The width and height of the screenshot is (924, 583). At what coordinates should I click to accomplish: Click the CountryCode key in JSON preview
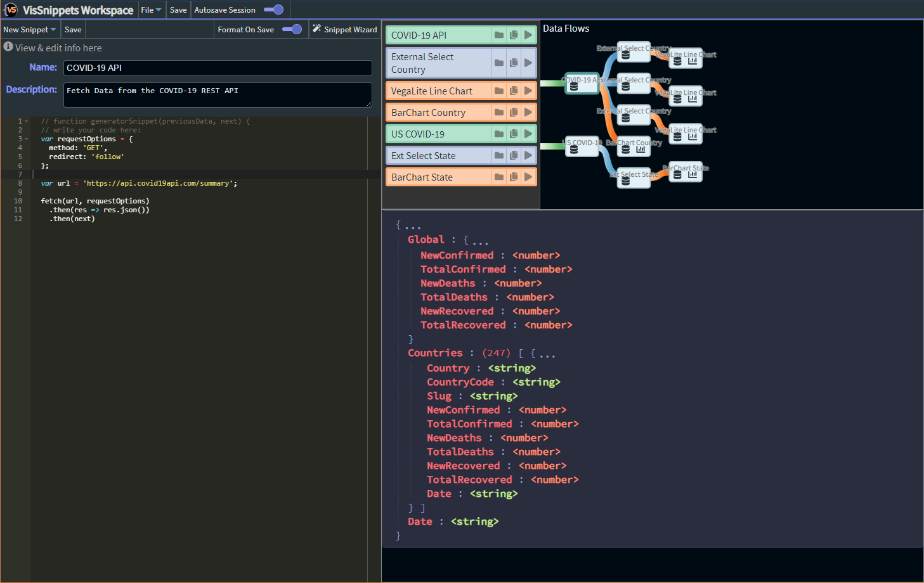click(460, 382)
